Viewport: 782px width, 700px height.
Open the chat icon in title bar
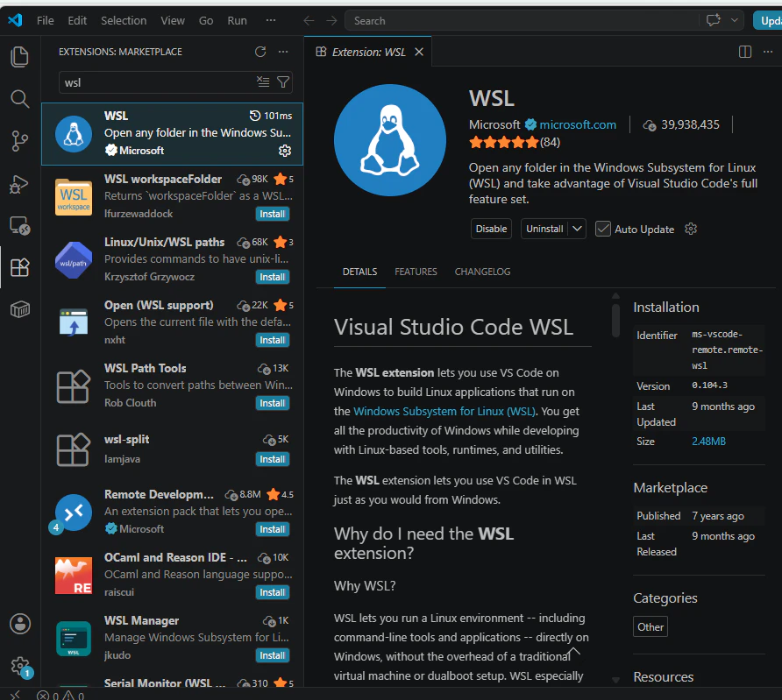pyautogui.click(x=714, y=20)
